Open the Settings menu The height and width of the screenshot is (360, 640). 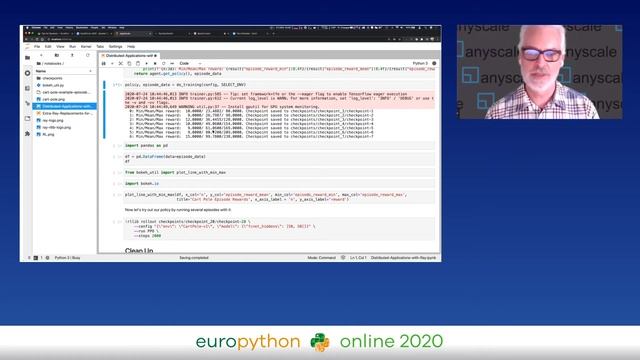[116, 47]
